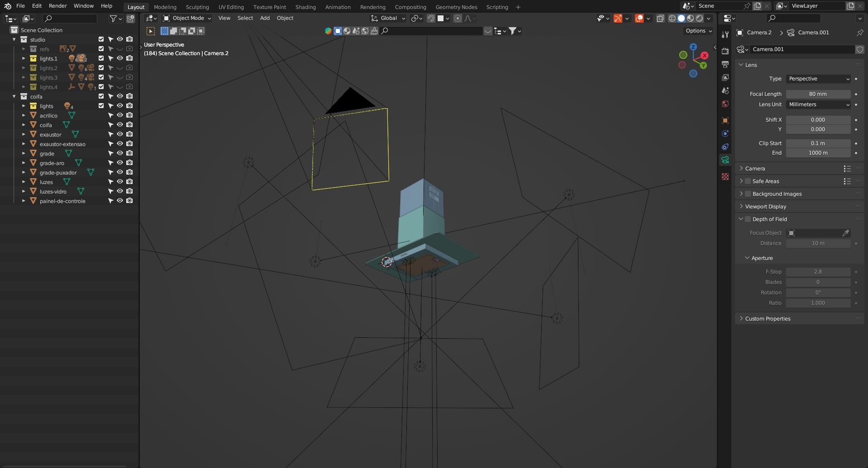Switch to the Shading workspace tab

click(305, 7)
